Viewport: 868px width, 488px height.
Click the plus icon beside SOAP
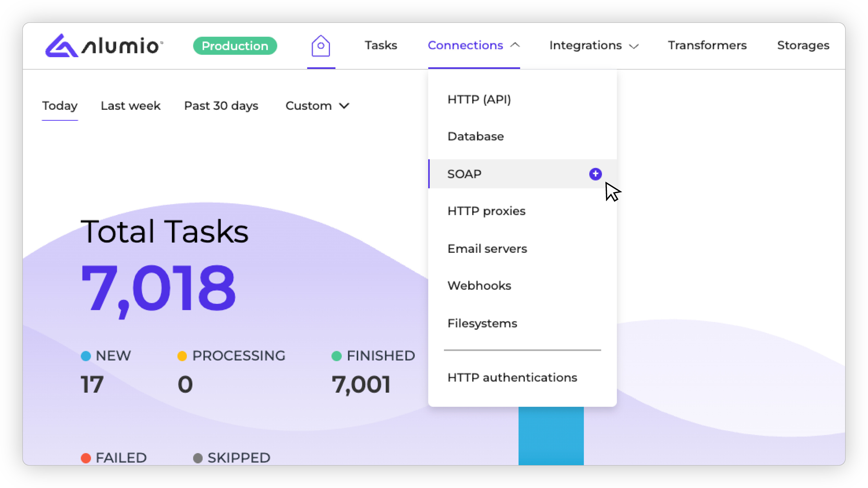coord(595,174)
